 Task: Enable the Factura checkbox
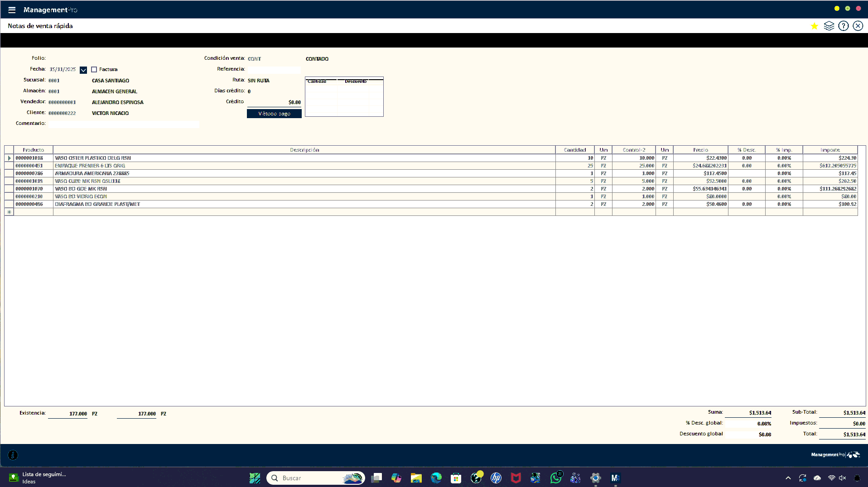pos(94,70)
